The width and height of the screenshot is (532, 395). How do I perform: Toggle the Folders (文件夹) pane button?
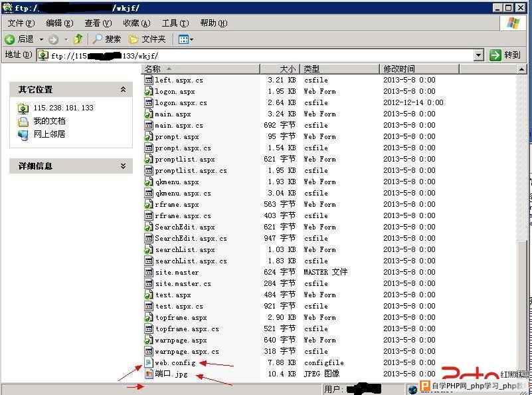147,39
